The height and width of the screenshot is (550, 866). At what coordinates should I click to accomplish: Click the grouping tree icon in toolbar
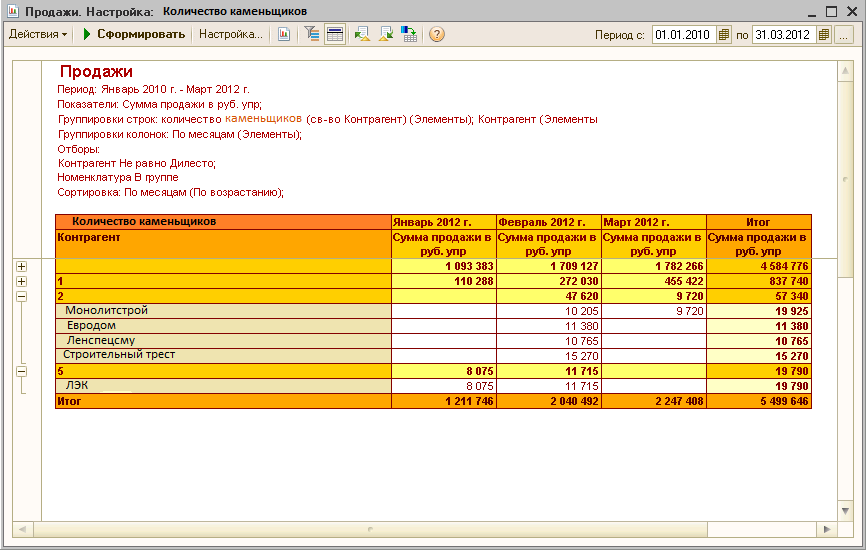click(312, 34)
